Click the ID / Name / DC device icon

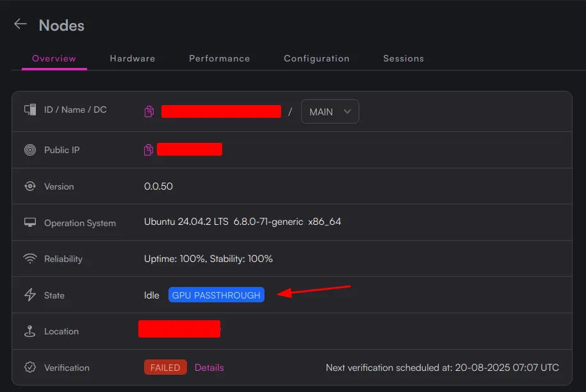pyautogui.click(x=30, y=110)
